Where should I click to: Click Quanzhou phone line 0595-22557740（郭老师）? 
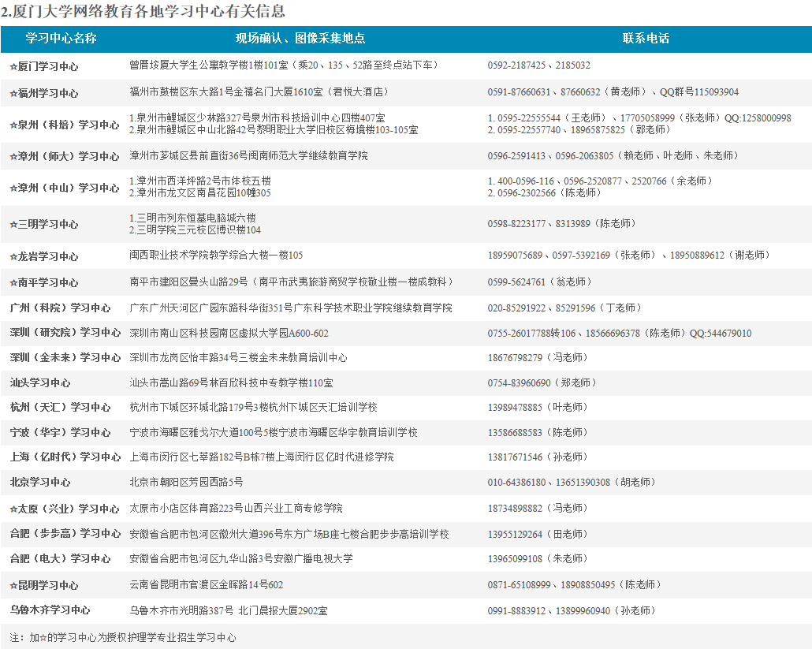point(579,130)
